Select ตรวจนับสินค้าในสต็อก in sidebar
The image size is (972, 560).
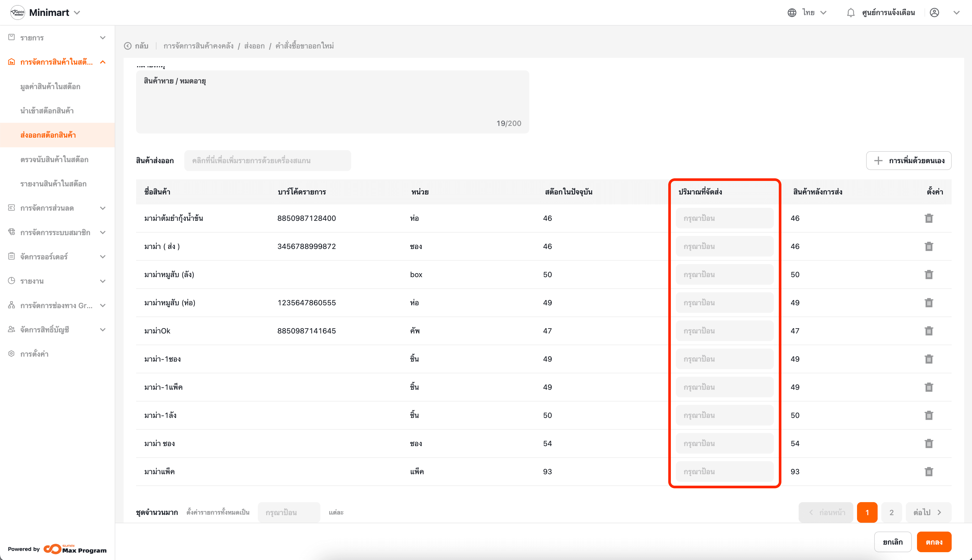[54, 160]
